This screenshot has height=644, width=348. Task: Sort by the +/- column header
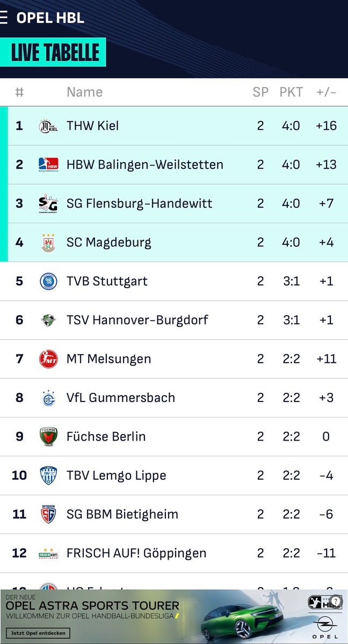(326, 92)
